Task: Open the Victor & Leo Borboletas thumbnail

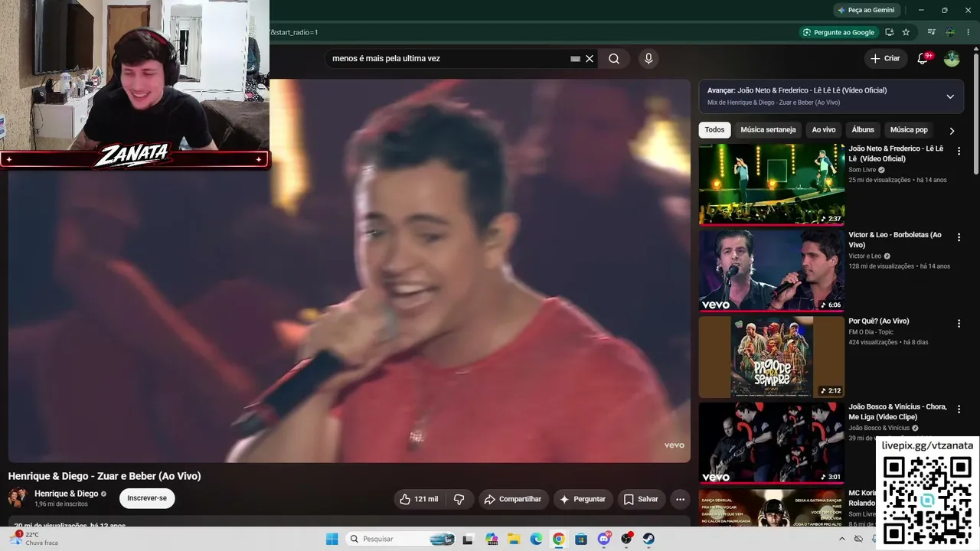Action: [x=772, y=271]
